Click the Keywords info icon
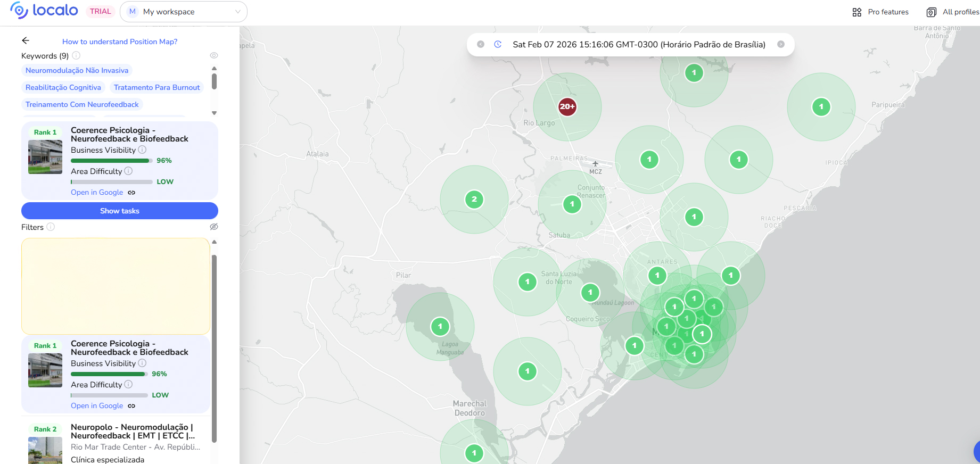980x464 pixels. point(76,55)
